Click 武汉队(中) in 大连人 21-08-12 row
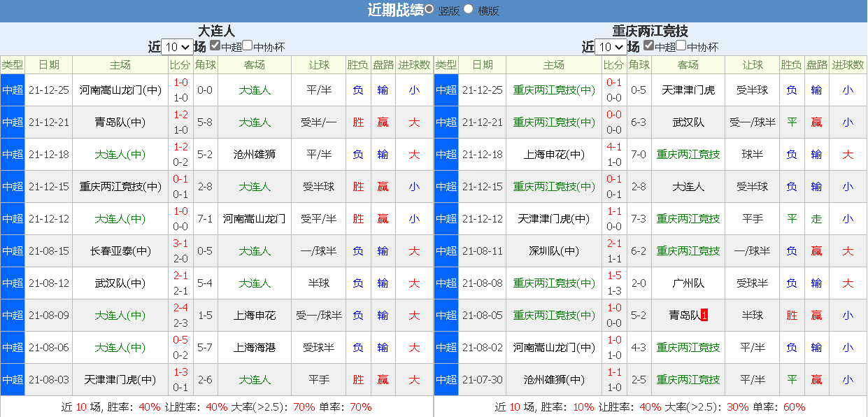 [120, 283]
